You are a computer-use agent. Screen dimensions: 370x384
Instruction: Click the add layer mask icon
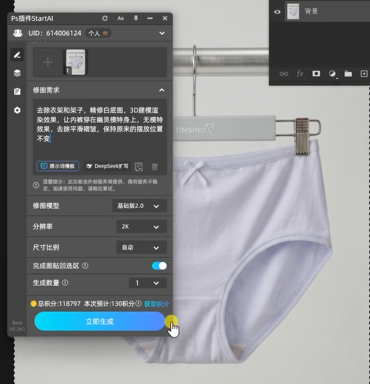pyautogui.click(x=316, y=73)
